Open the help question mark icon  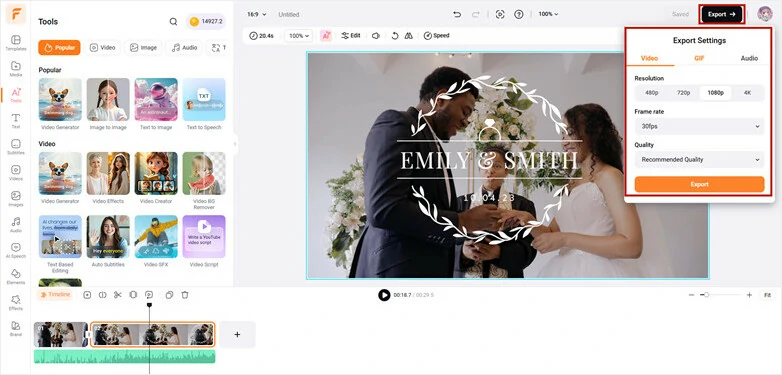coord(519,14)
